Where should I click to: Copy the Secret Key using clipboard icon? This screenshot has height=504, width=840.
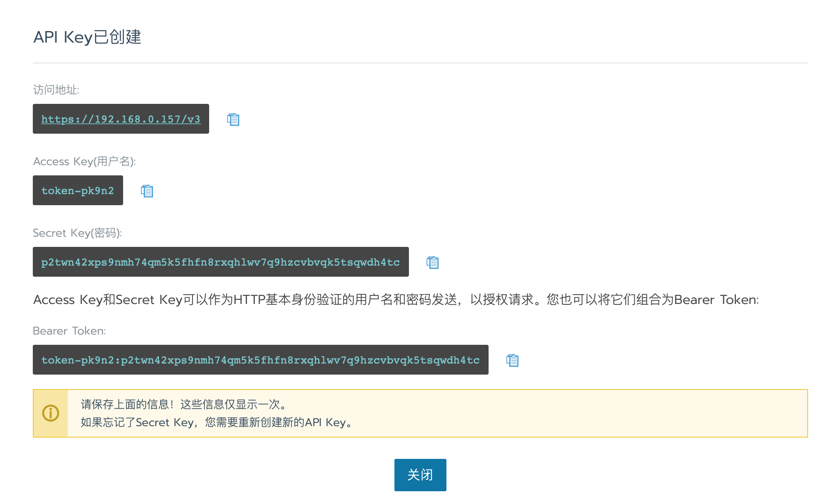[x=432, y=262]
